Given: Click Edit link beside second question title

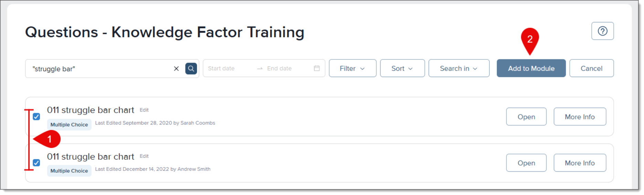Looking at the screenshot, I should coord(144,156).
